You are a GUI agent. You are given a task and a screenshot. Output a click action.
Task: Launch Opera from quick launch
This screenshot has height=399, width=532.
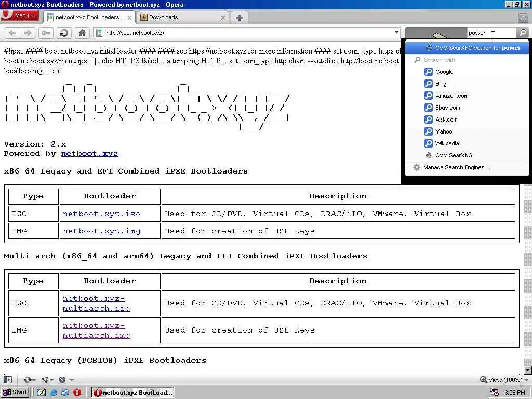[x=77, y=393]
